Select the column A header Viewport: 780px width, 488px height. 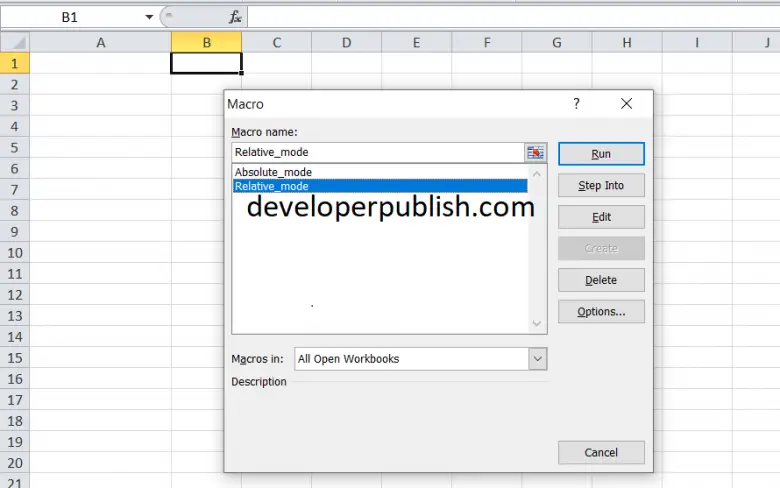coord(101,42)
